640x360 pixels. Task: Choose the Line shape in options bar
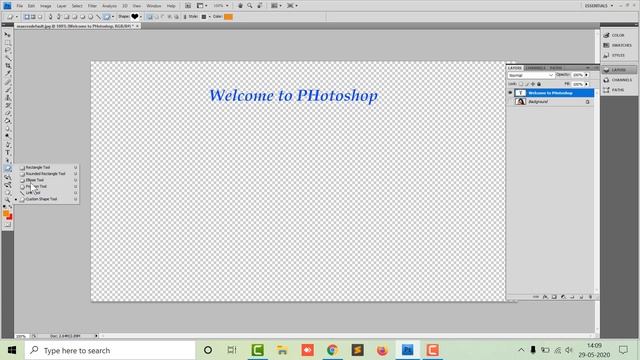[x=98, y=17]
